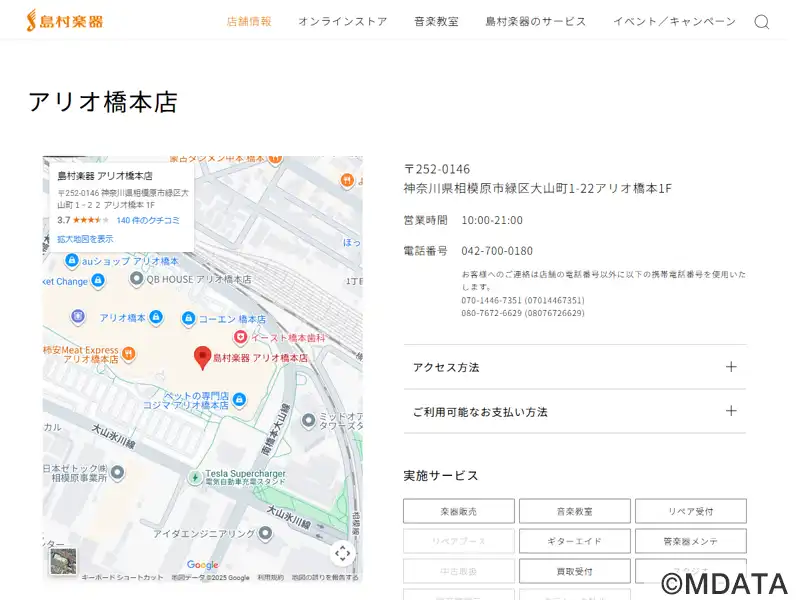
Task: Open the 140 件のクチコミ reviews link
Action: [148, 220]
